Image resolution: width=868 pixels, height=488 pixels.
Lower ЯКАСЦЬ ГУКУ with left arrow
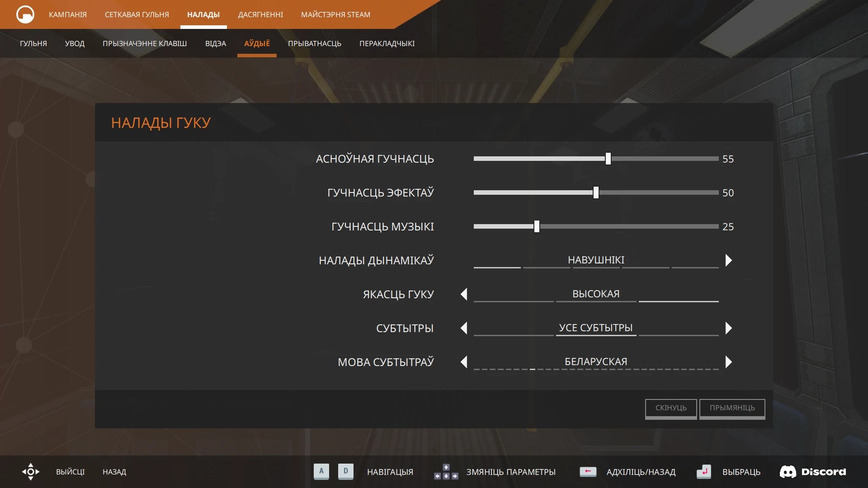pos(464,294)
